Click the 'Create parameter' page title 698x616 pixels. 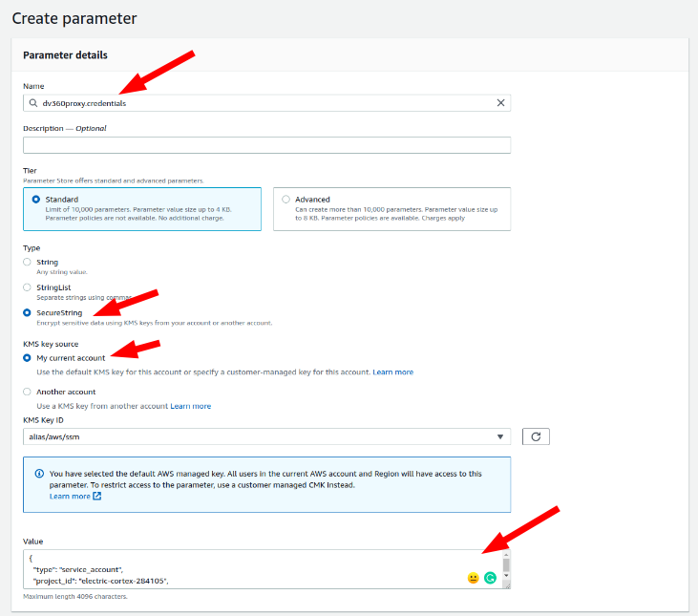[74, 19]
